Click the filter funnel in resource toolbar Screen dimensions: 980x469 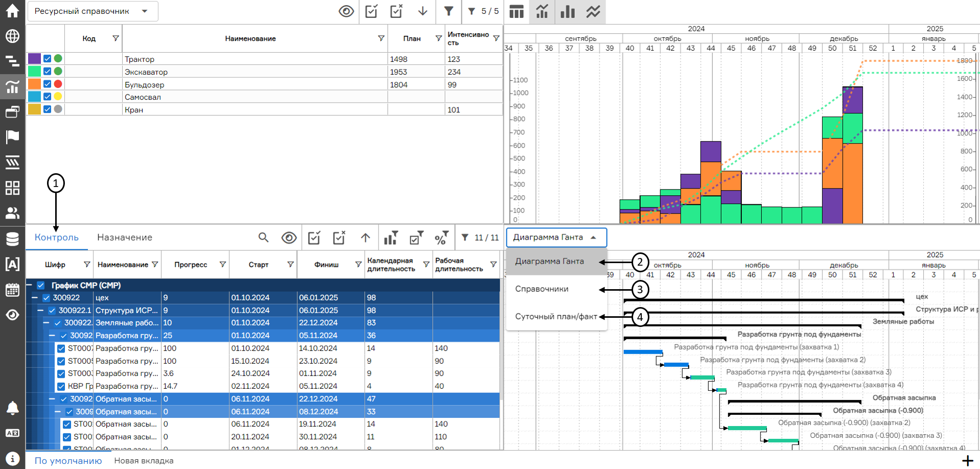coord(449,11)
